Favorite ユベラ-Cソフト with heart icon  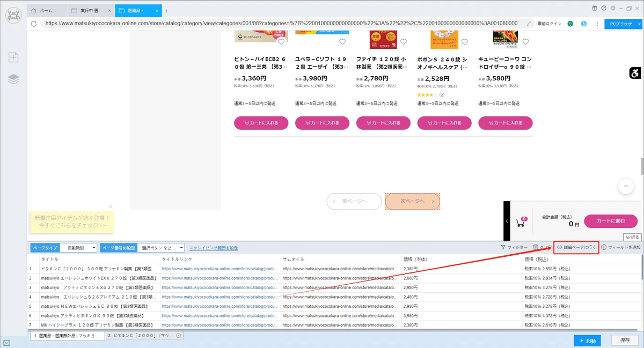[x=342, y=42]
